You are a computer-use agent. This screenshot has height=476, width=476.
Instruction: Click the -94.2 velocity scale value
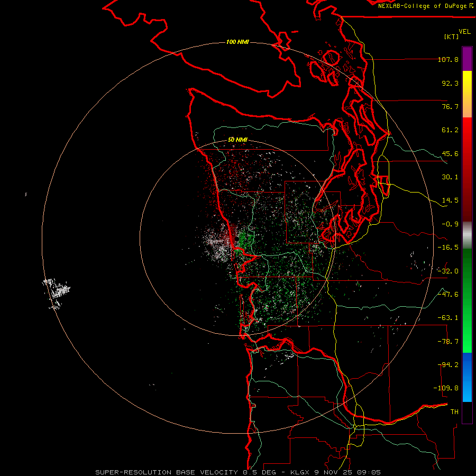448,365
